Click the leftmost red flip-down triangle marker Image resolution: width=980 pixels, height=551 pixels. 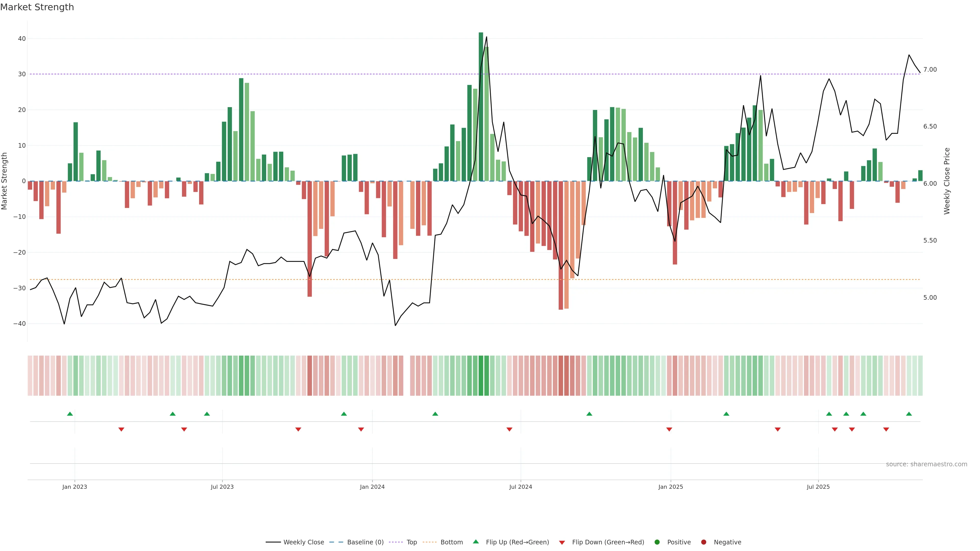(x=121, y=429)
